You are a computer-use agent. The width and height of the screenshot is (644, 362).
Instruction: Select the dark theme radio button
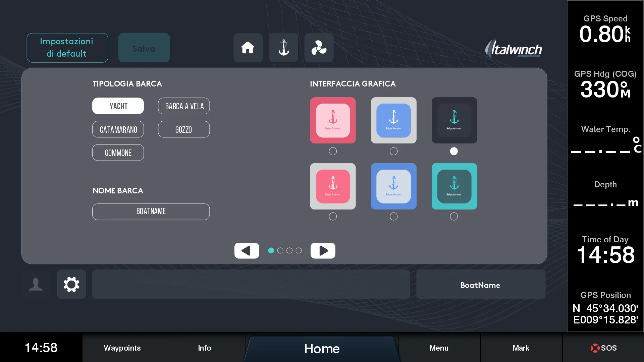tap(454, 151)
